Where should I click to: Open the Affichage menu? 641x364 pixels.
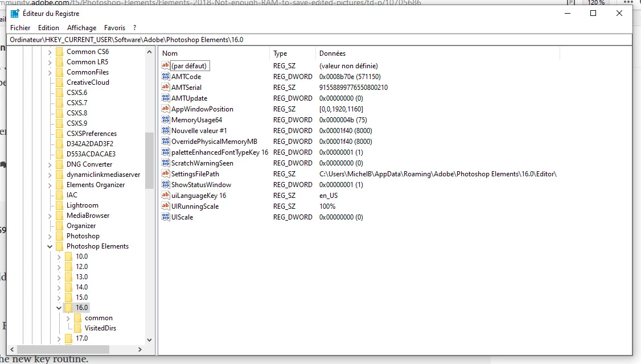coord(82,28)
